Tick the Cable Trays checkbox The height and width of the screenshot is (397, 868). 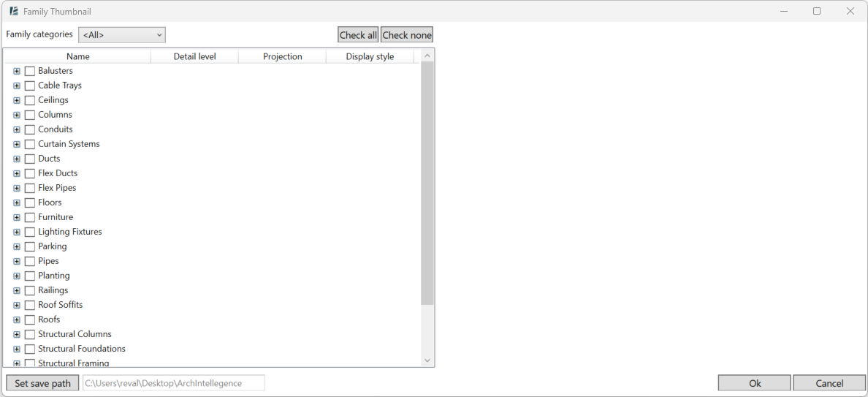tap(30, 86)
